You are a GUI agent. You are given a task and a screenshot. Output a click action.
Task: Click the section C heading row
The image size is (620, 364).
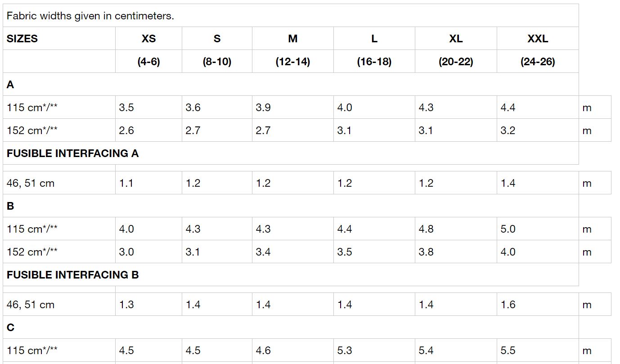coord(10,328)
